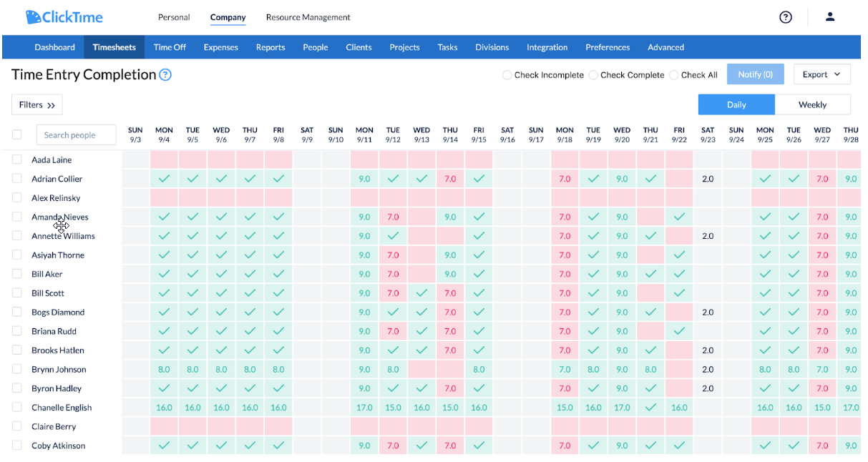
Task: Check the box for Coby Atkinson
Action: tap(17, 446)
